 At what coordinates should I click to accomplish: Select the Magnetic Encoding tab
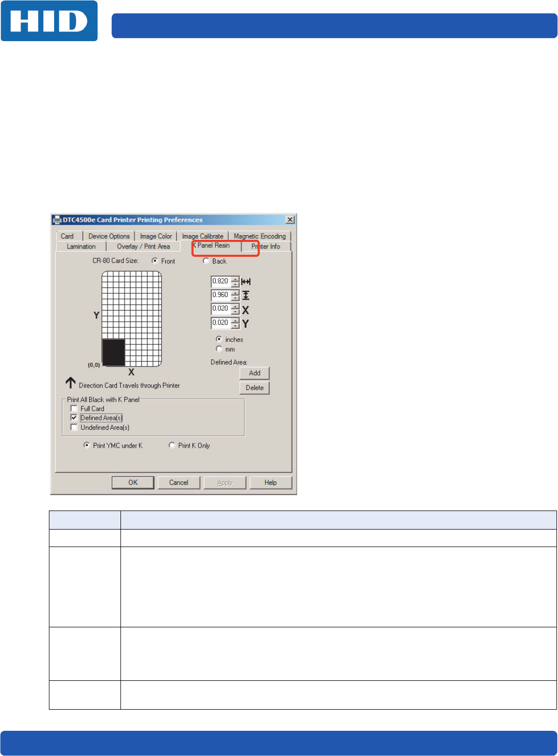pyautogui.click(x=259, y=236)
